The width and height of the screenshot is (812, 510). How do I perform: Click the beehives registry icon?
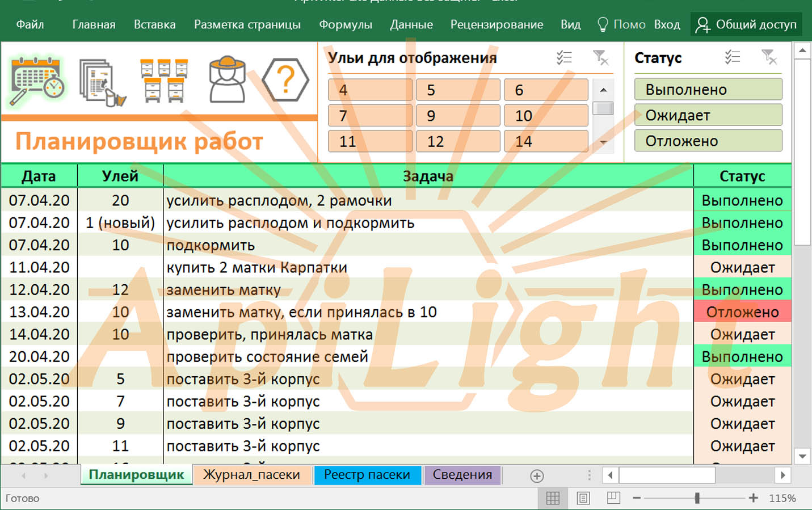click(x=164, y=81)
